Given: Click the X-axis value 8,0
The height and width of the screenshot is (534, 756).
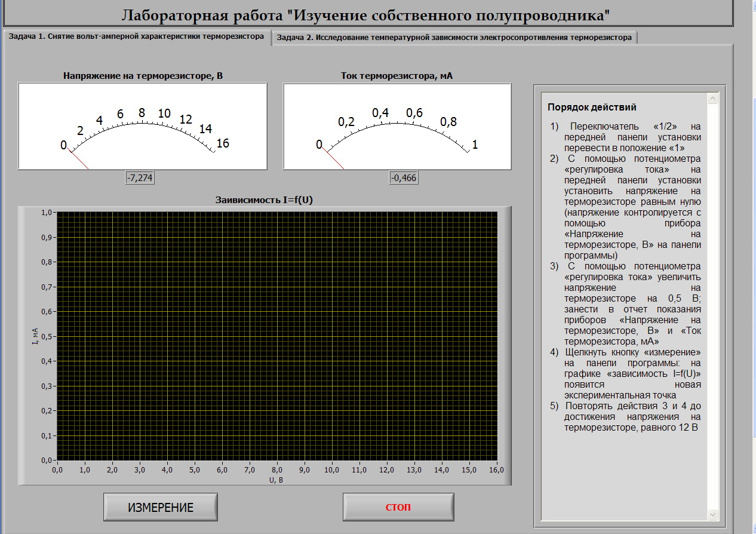Looking at the screenshot, I should tap(277, 470).
